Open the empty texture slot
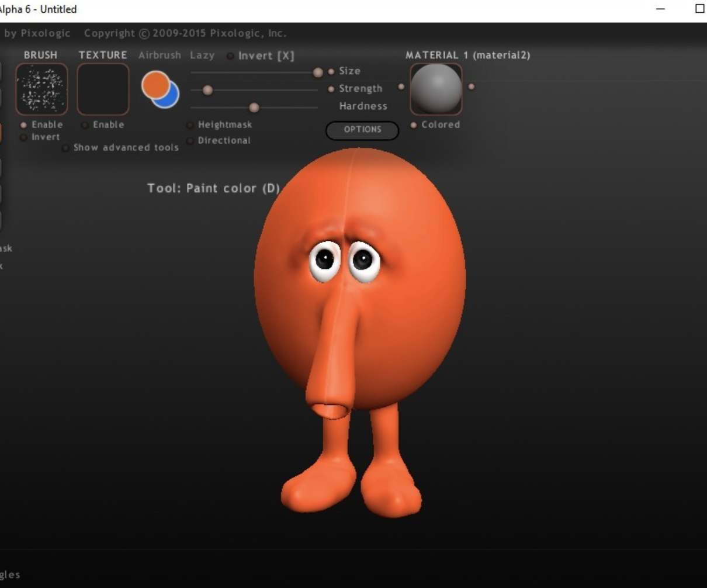Screen dimensions: 707x588 (x=103, y=89)
